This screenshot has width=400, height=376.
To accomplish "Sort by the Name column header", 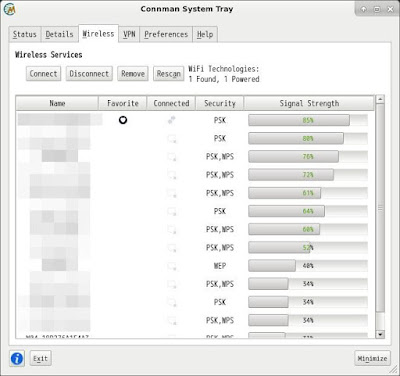I will point(57,103).
